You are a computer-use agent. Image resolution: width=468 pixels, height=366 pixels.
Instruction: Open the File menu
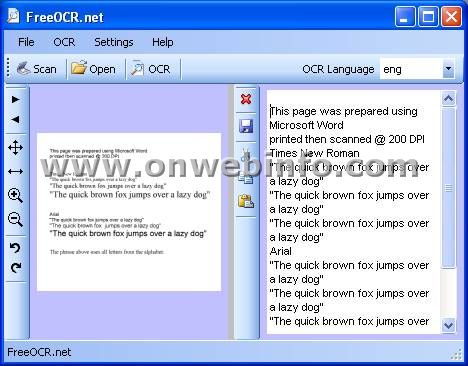click(x=26, y=42)
